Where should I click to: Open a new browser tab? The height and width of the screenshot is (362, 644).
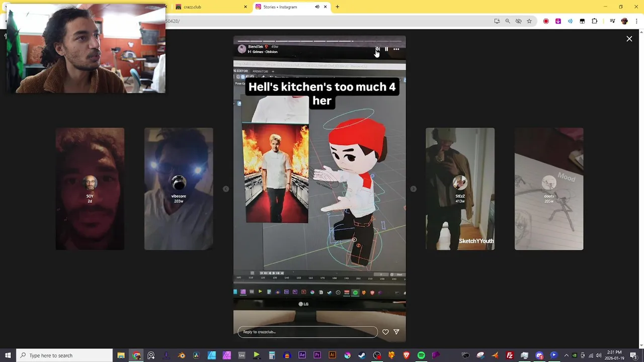338,7
